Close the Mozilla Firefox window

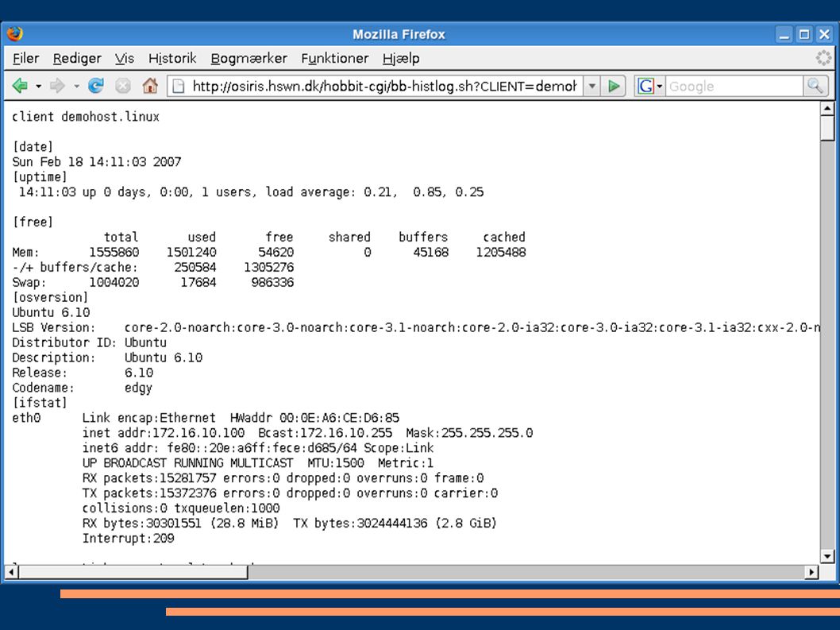(824, 35)
